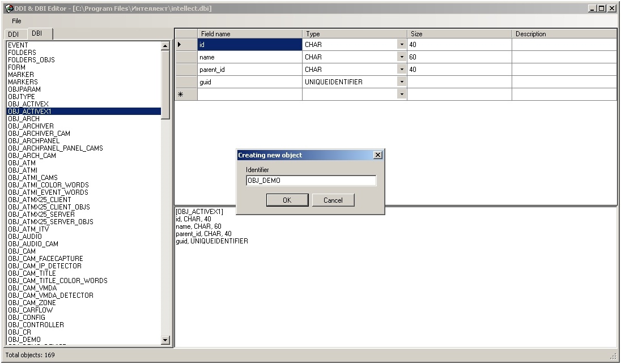The height and width of the screenshot is (364, 621).
Task: Open Type dropdown for name field
Action: 402,57
